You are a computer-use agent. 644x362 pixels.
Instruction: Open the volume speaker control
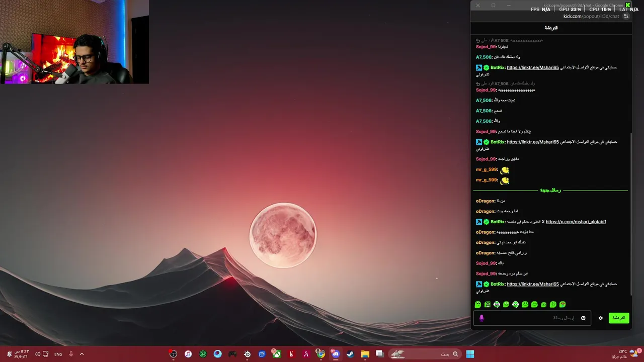pos(37,354)
